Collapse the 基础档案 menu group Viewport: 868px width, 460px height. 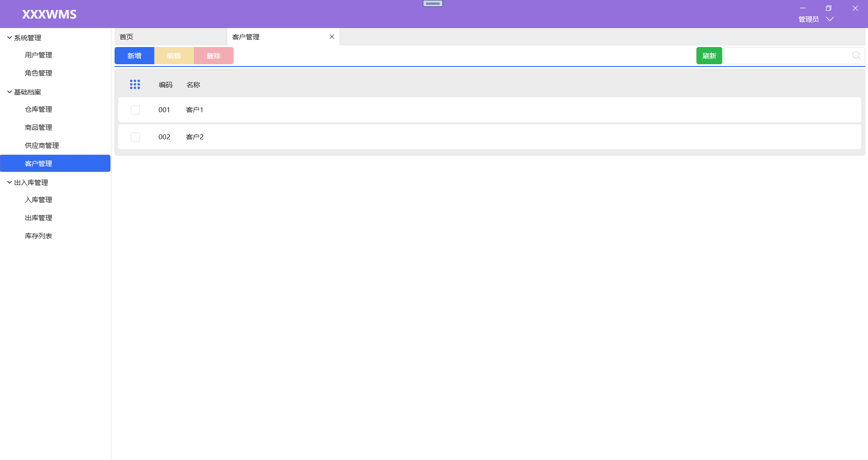[x=10, y=92]
